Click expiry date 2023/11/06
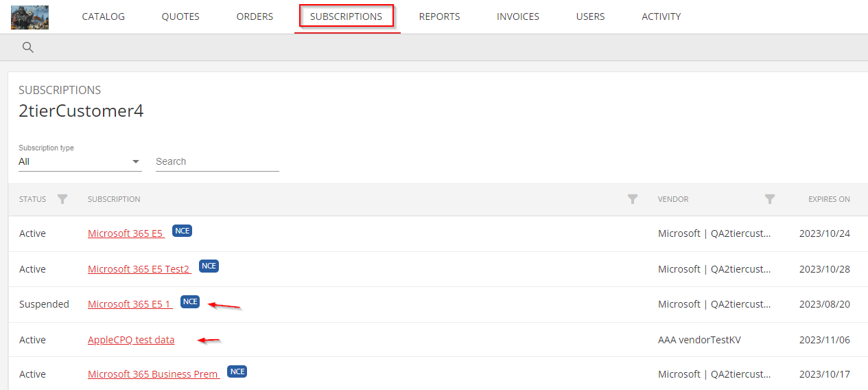Screen dimensions: 868x390 (x=825, y=340)
